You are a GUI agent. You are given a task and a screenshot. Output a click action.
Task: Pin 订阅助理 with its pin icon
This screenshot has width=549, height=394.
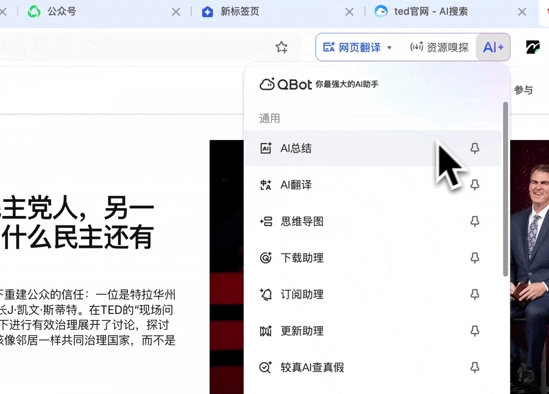click(474, 294)
